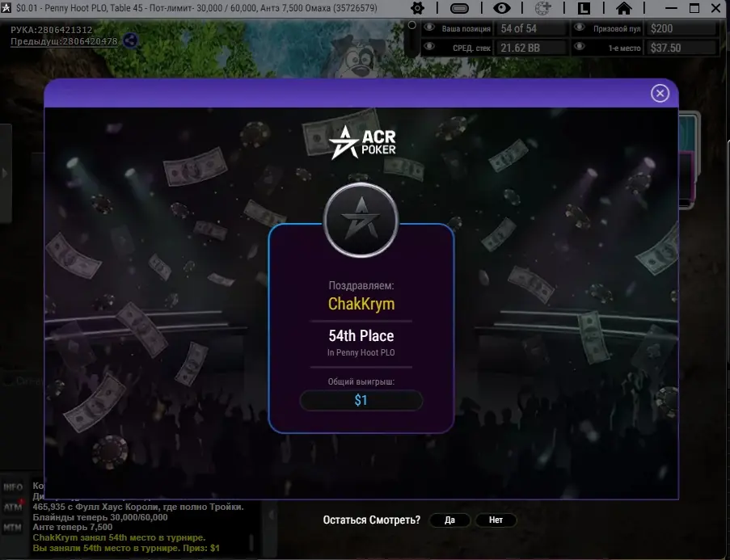Viewport: 730px width, 560px height.
Task: Toggle eye next to СРЕД. стек
Action: pyautogui.click(x=429, y=46)
